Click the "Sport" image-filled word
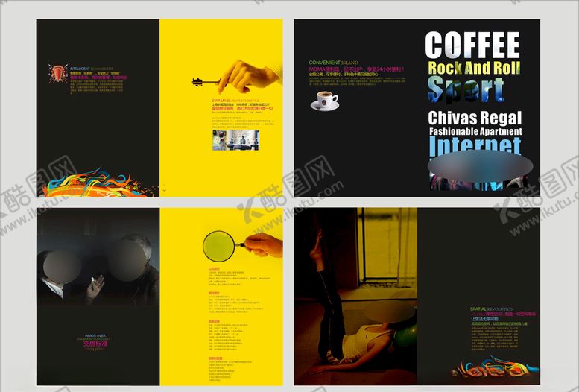The height and width of the screenshot is (392, 579). (466, 89)
